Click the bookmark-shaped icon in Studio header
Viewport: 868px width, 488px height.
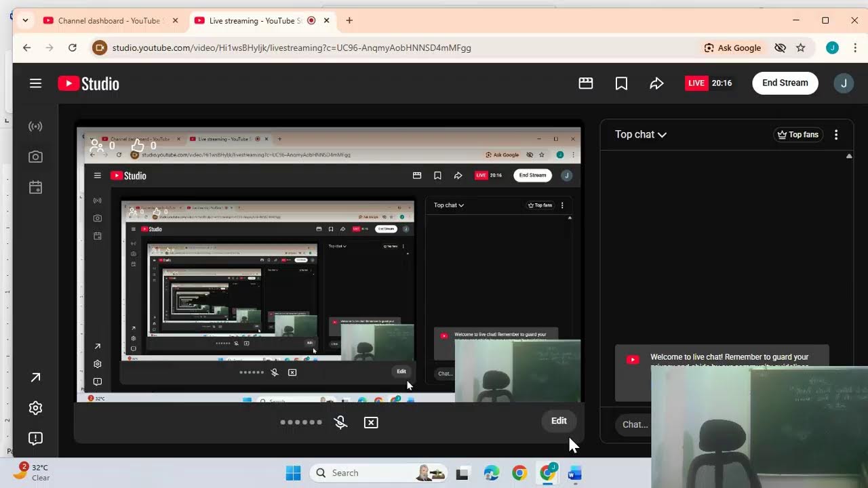[x=621, y=83]
